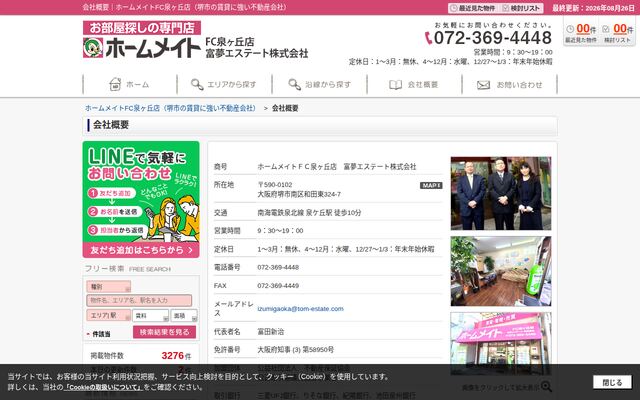Image resolution: width=640 pixels, height=400 pixels.
Task: Click the phone number 072-369-4448 in header
Action: (x=493, y=38)
